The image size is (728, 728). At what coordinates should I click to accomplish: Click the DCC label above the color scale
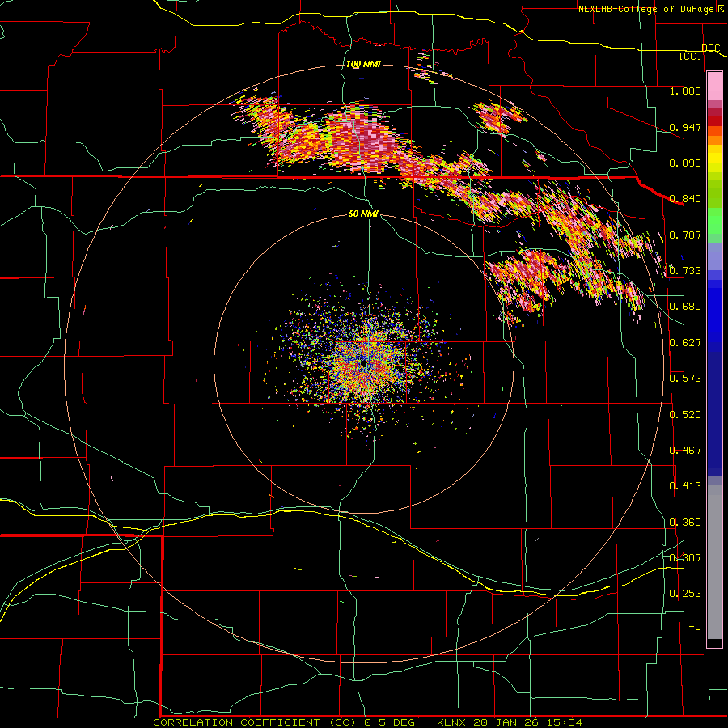click(710, 48)
